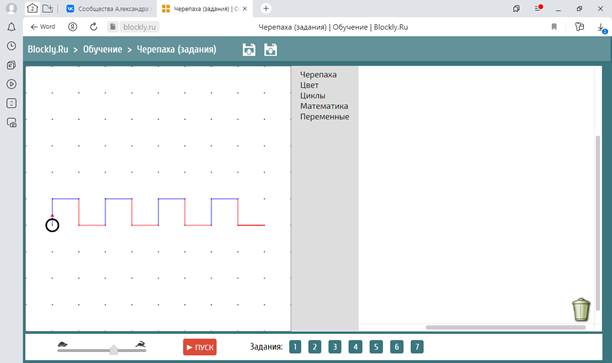Expand the Циклы block category
Screen dimensions: 612x363
click(x=312, y=96)
